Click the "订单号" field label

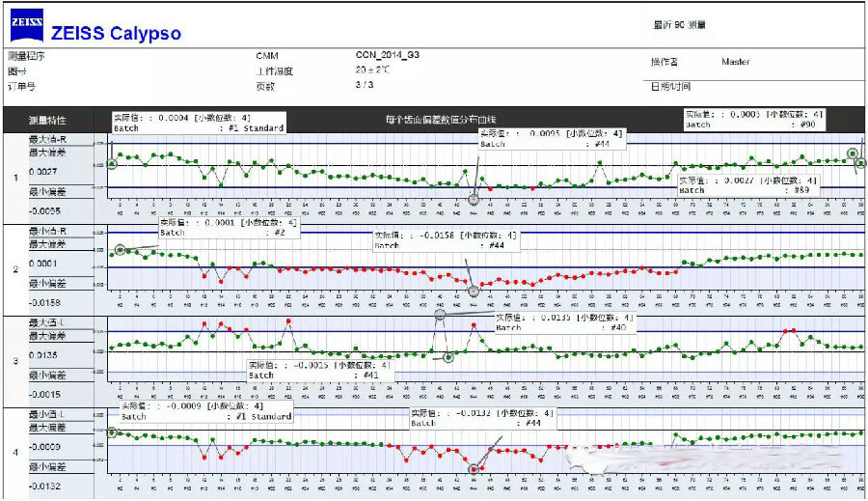(21, 87)
